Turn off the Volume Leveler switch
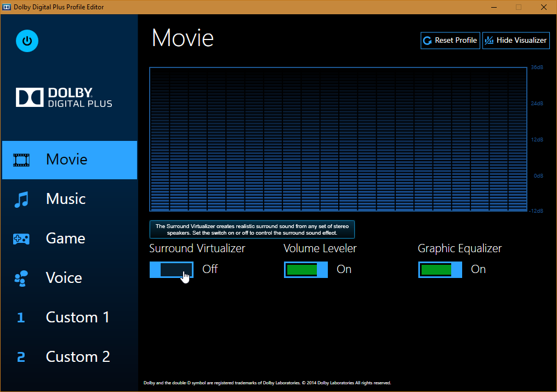Screen dimensions: 557x392 [306, 270]
